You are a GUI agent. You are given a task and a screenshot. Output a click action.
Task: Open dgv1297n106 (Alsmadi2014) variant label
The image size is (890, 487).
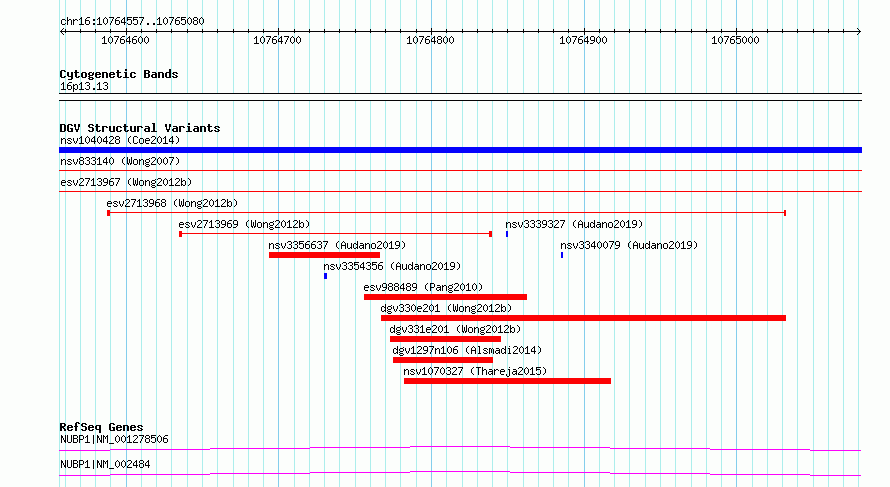[467, 350]
